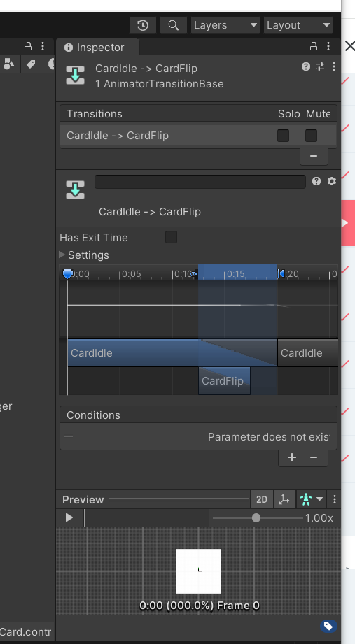
Task: Open the help reference for the transition header
Action: pos(306,66)
